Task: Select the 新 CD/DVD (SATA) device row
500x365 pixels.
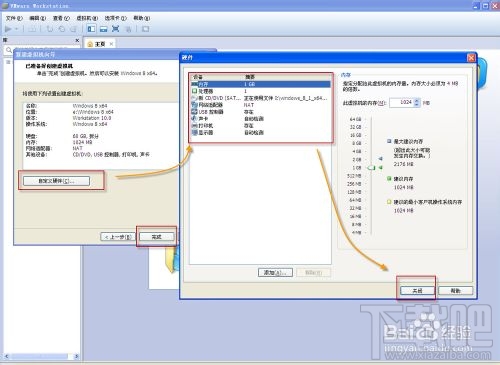Action: [x=261, y=98]
